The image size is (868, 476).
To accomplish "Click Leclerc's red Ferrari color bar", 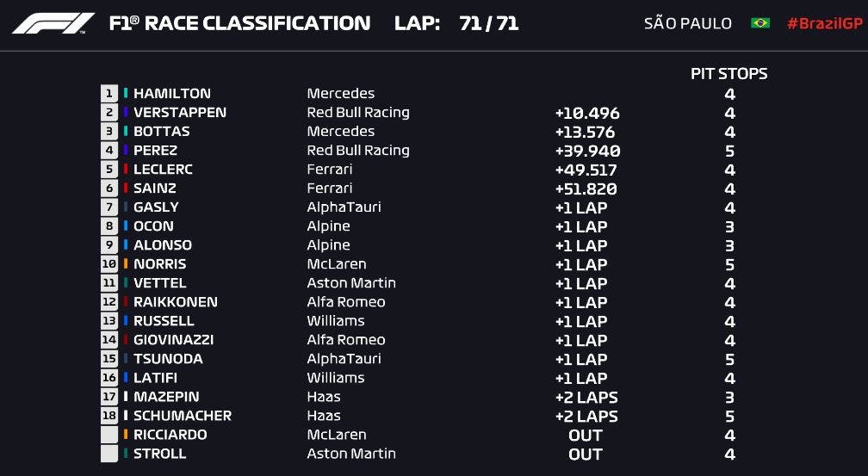I will coord(126,170).
